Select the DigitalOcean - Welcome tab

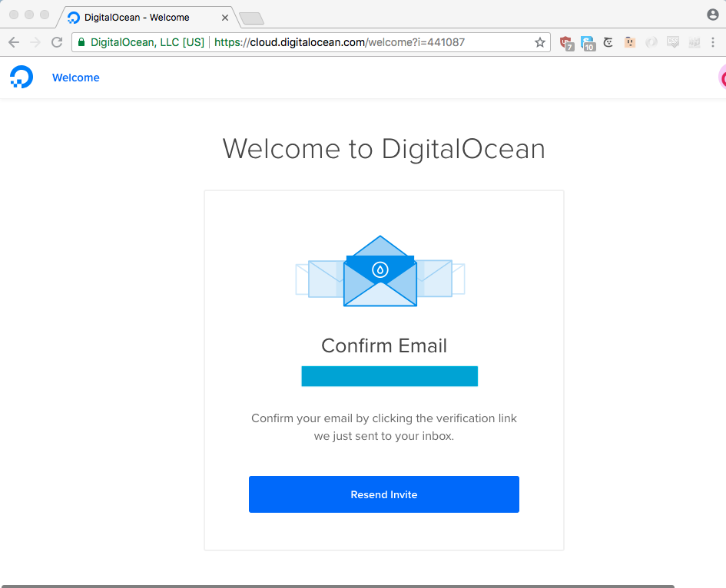[137, 17]
